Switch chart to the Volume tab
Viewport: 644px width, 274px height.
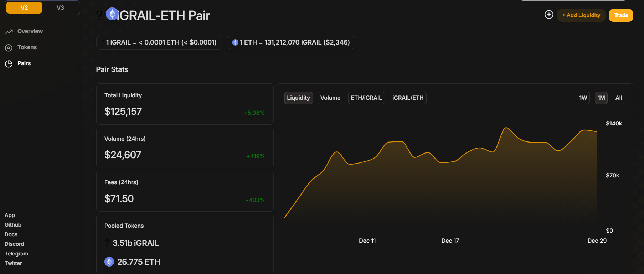tap(330, 98)
